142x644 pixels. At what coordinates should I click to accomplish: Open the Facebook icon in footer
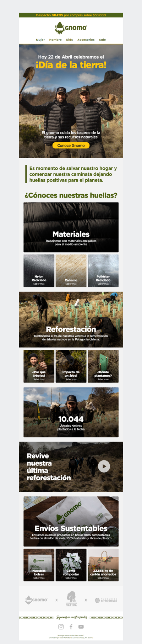[71, 627]
